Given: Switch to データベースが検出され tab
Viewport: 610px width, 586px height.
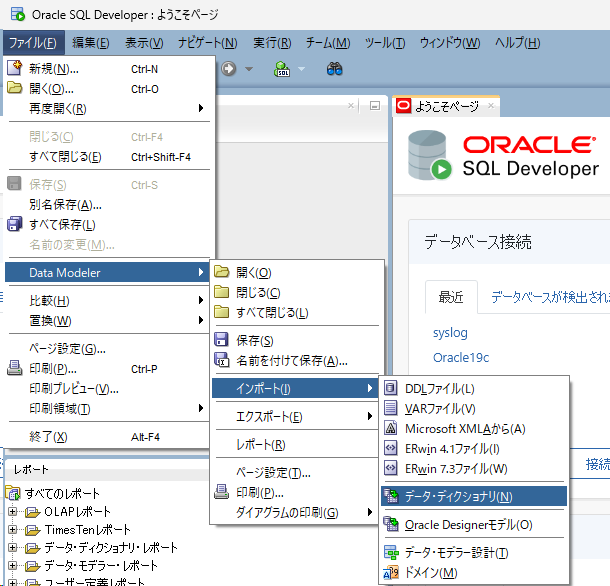Looking at the screenshot, I should tap(550, 297).
